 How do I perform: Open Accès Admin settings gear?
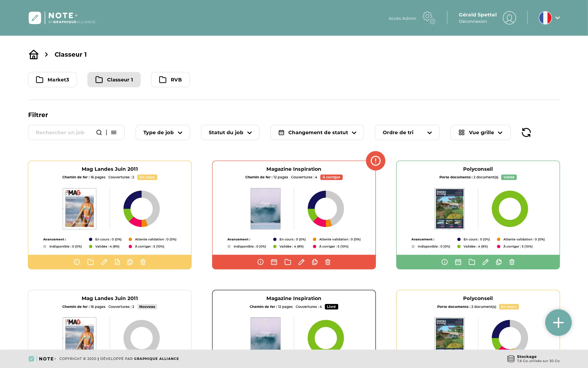[x=429, y=18]
